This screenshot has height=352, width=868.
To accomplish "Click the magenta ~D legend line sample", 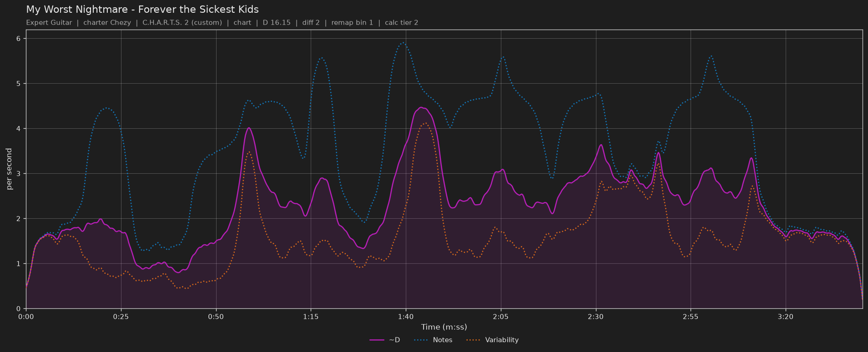I will [377, 340].
